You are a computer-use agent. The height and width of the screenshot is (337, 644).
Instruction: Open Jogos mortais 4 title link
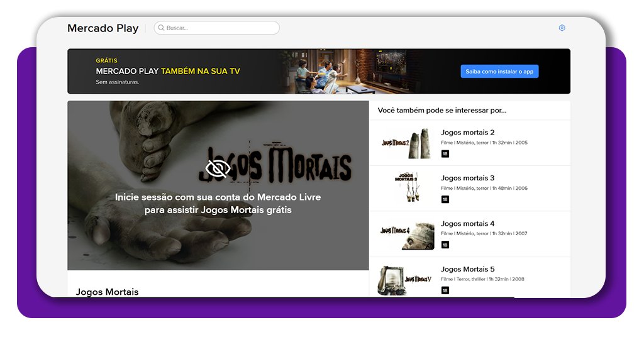click(x=467, y=224)
